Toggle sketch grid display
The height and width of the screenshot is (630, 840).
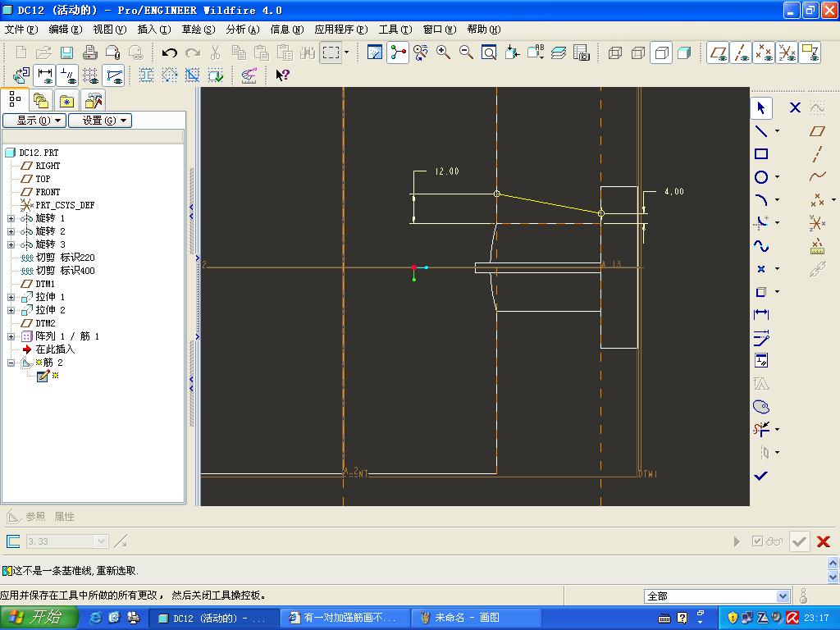(x=90, y=75)
